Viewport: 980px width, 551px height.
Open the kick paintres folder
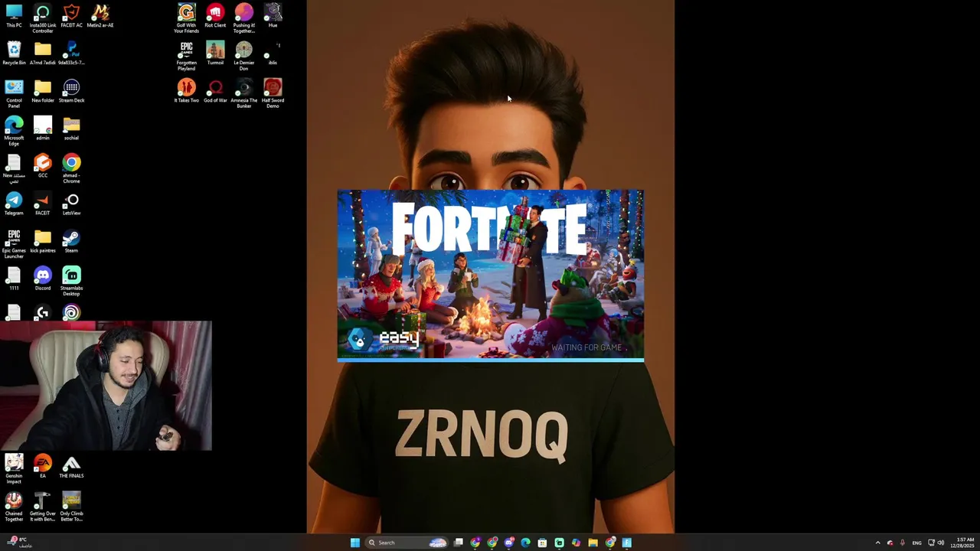(43, 241)
